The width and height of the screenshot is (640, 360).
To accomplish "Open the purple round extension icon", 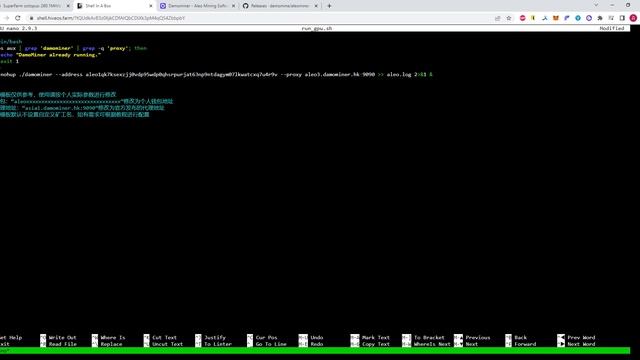I will coord(589,18).
